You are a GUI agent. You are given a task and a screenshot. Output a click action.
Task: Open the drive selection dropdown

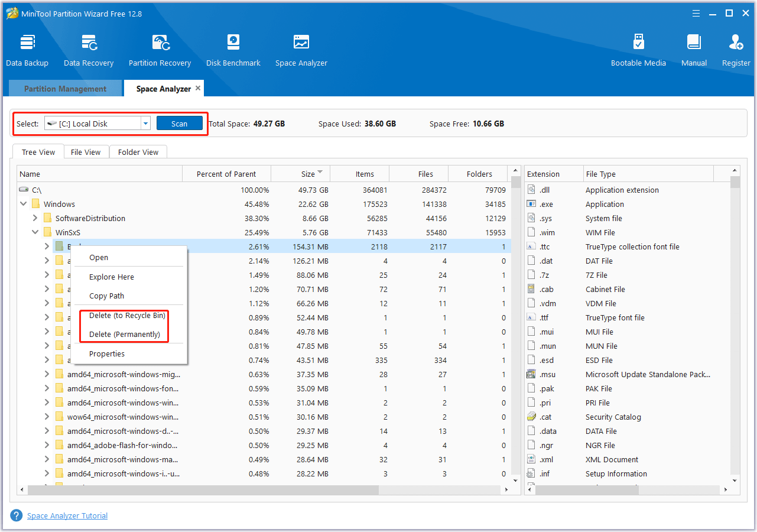(x=145, y=123)
